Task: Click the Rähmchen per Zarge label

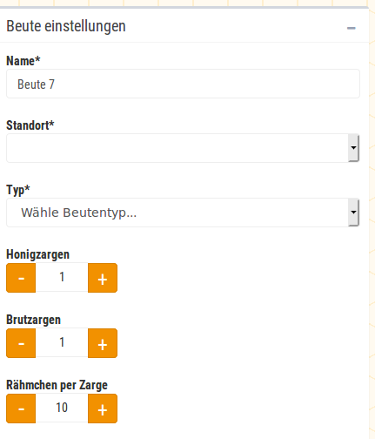Action: (57, 385)
